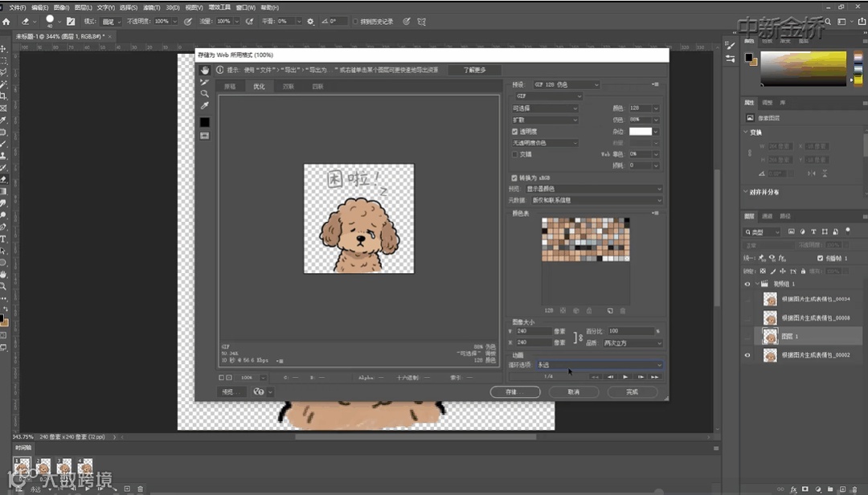Viewport: 868px width, 495px height.
Task: Open the 版权和联系信息 metadata dropdown
Action: point(596,200)
